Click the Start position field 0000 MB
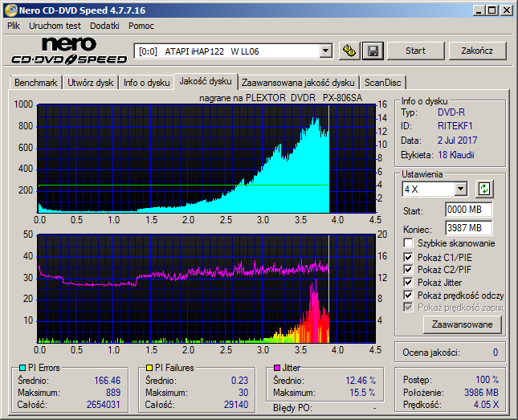This screenshot has height=420, width=518. [x=468, y=210]
